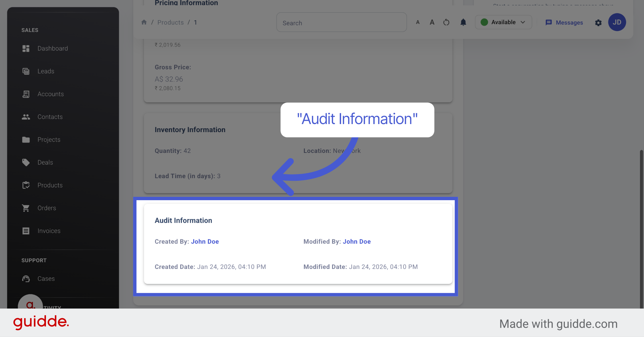Open the settings gear

598,23
